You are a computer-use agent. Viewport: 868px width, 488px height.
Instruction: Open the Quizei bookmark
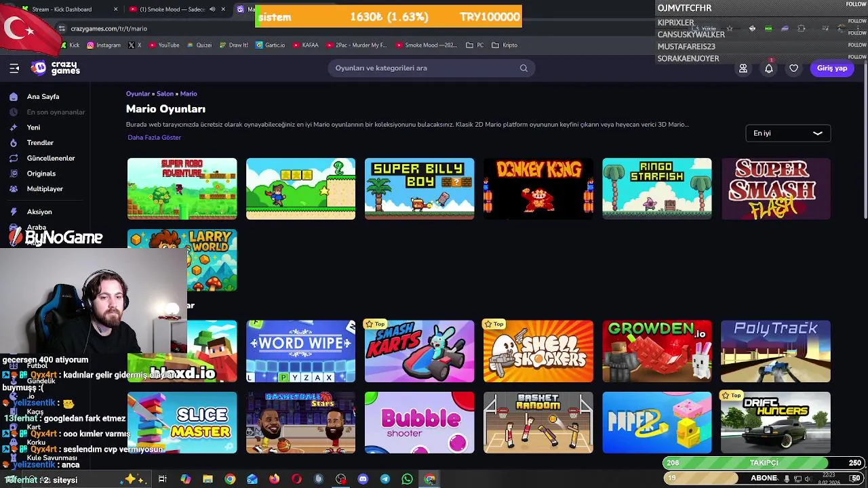199,45
